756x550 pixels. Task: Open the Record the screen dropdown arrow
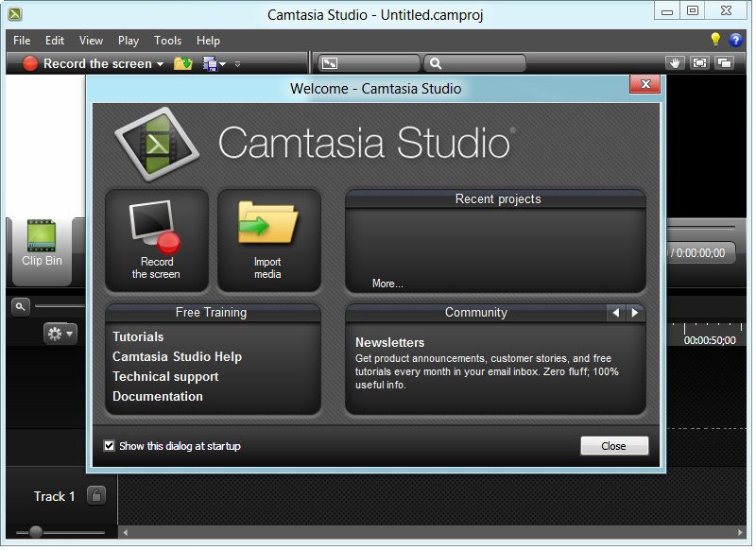point(160,64)
